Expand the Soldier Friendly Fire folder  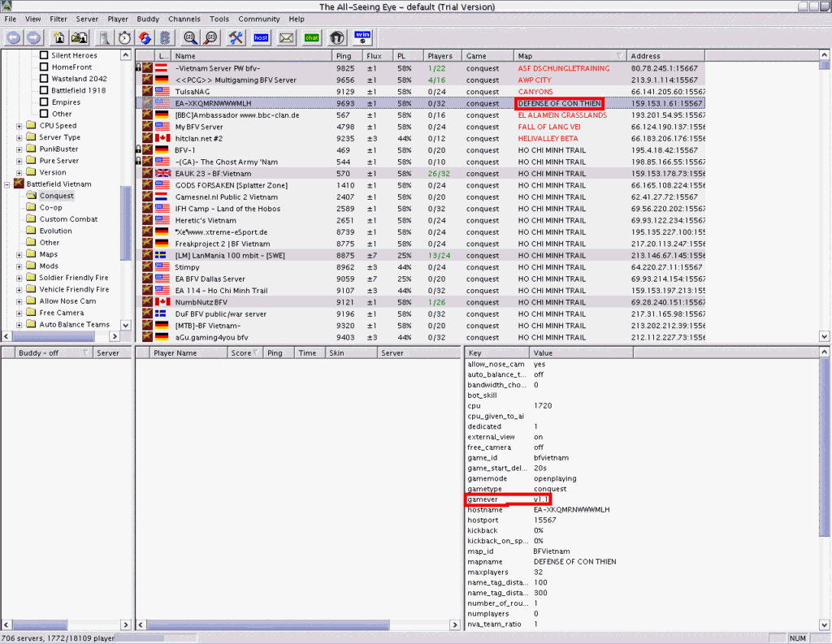[x=19, y=278]
